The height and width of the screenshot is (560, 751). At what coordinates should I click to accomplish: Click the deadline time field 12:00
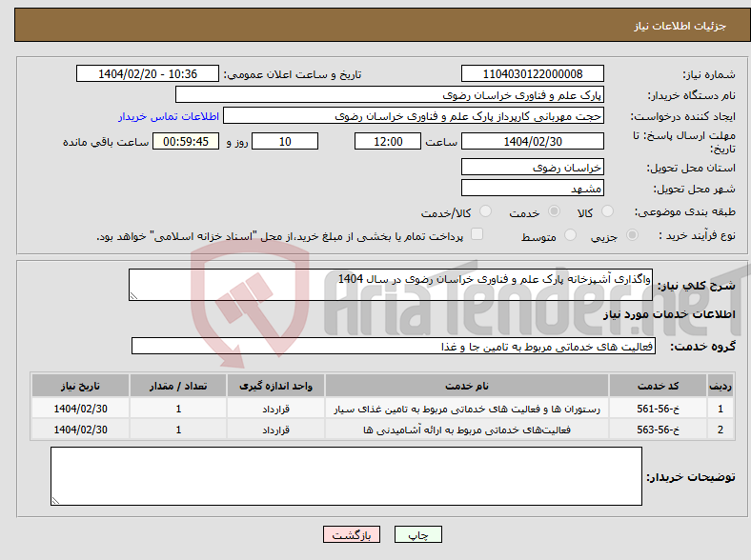(x=388, y=142)
